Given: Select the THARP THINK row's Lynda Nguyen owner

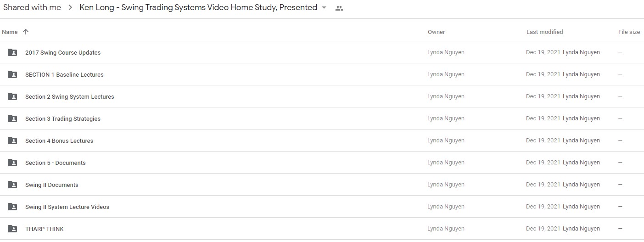Looking at the screenshot, I should [446, 229].
